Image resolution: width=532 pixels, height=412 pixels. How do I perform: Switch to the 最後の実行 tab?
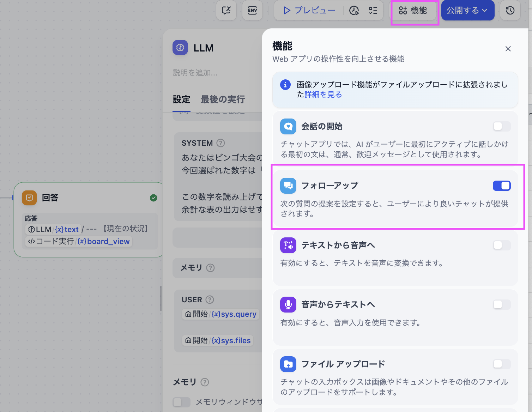tap(223, 99)
